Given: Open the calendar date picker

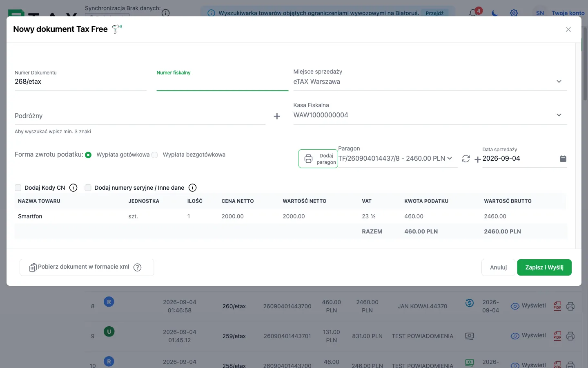Looking at the screenshot, I should (x=563, y=159).
